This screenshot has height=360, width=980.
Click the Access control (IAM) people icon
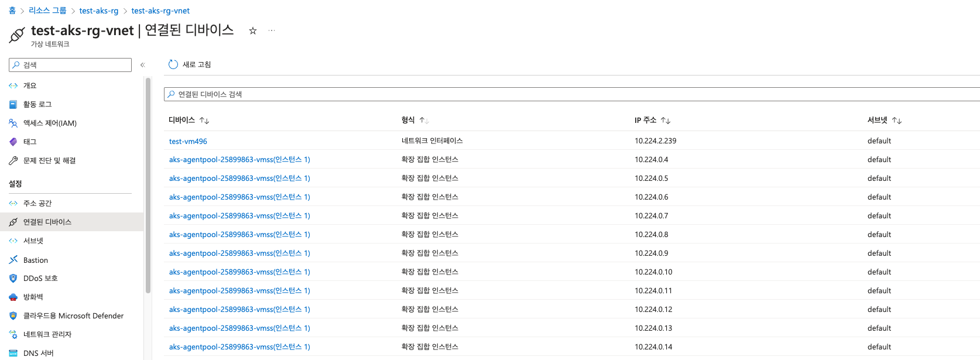click(x=13, y=123)
